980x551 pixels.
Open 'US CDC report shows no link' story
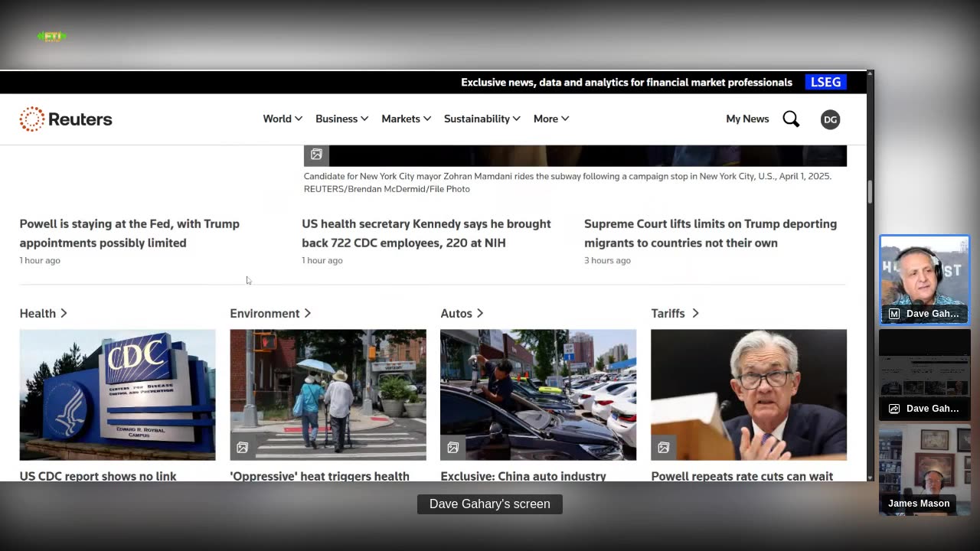[x=98, y=476]
